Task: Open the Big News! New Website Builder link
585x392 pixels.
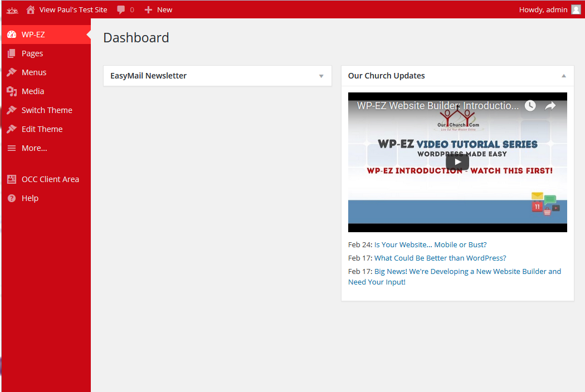Action: point(455,277)
